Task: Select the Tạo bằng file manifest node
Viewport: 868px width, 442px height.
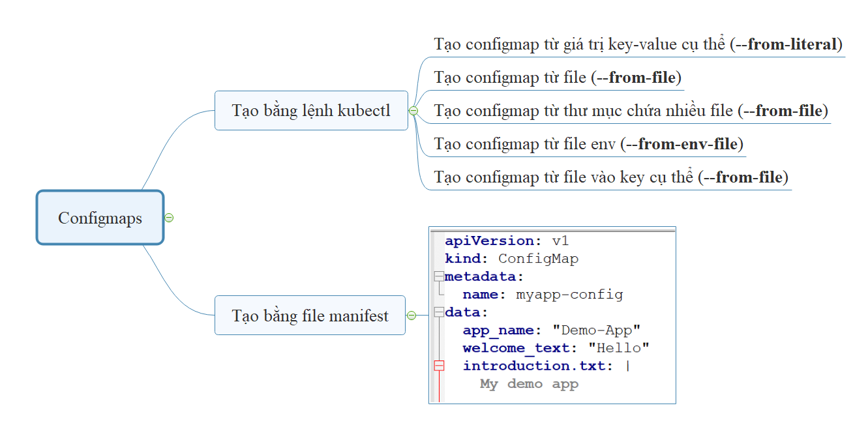Action: pos(310,316)
